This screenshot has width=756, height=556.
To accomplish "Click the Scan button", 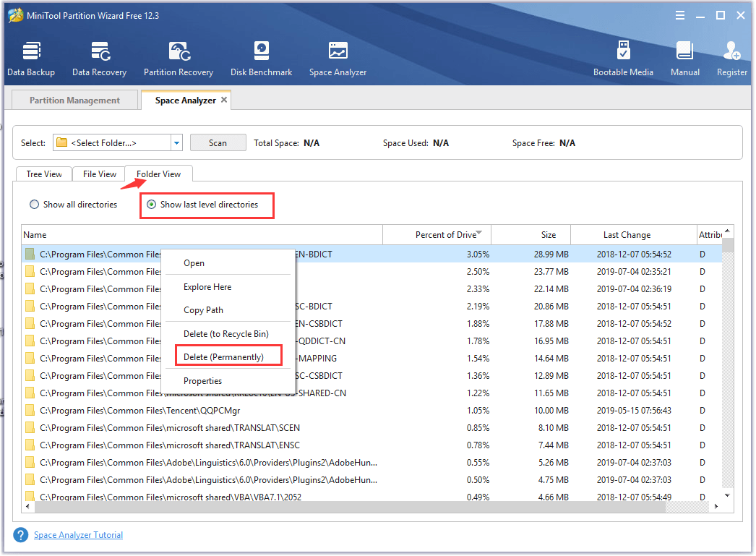I will pyautogui.click(x=218, y=142).
